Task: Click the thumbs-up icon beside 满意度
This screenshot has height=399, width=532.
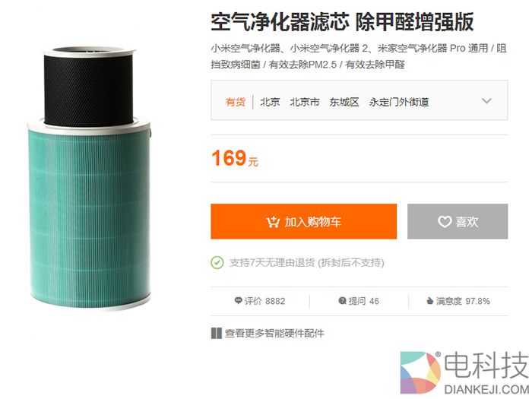Action: tap(430, 301)
